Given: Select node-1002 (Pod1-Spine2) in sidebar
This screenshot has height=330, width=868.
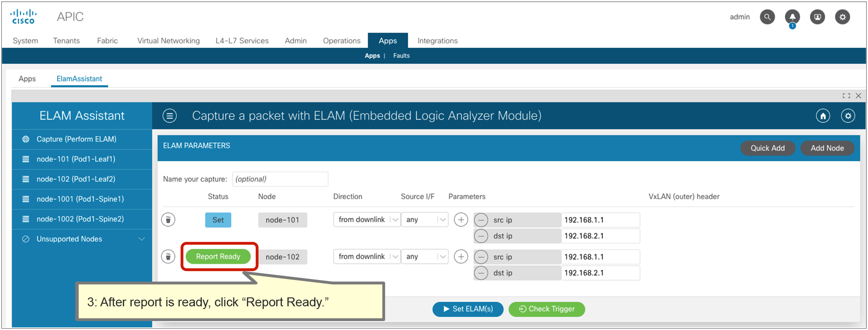Looking at the screenshot, I should pyautogui.click(x=82, y=219).
